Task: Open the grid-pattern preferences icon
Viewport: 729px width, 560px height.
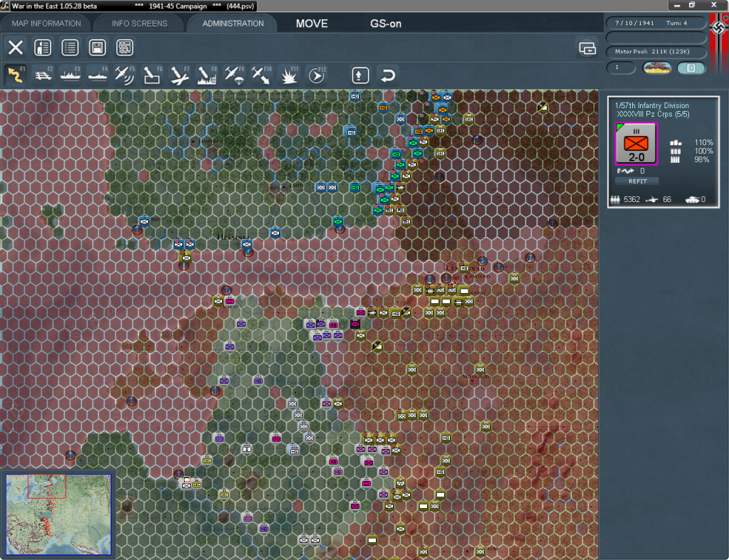Action: pyautogui.click(x=125, y=48)
